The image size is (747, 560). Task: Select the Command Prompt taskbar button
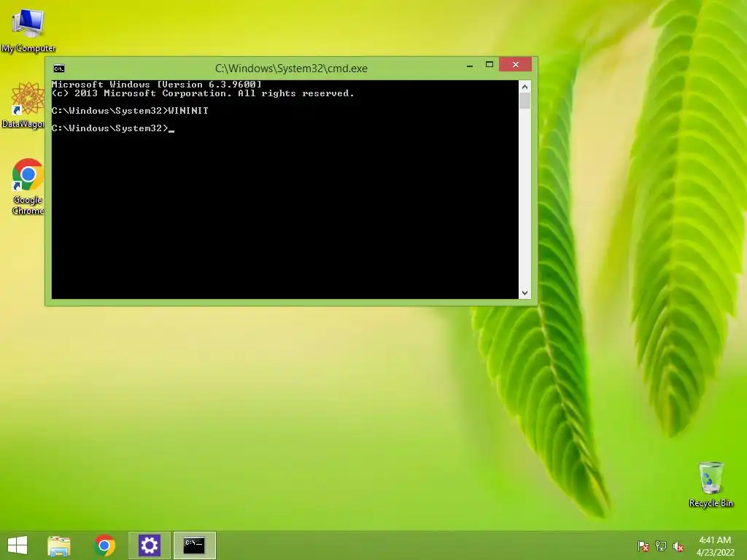[194, 545]
